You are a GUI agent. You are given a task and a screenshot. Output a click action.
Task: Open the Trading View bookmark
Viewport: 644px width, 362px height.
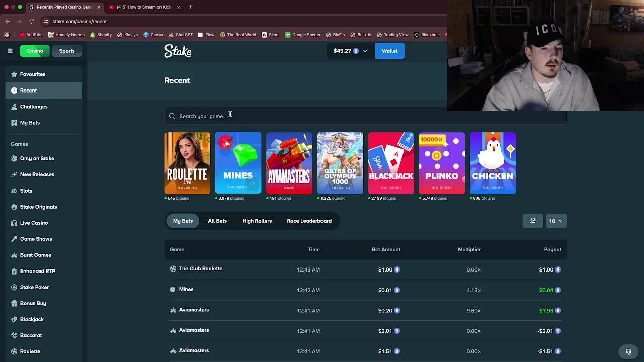(x=392, y=35)
